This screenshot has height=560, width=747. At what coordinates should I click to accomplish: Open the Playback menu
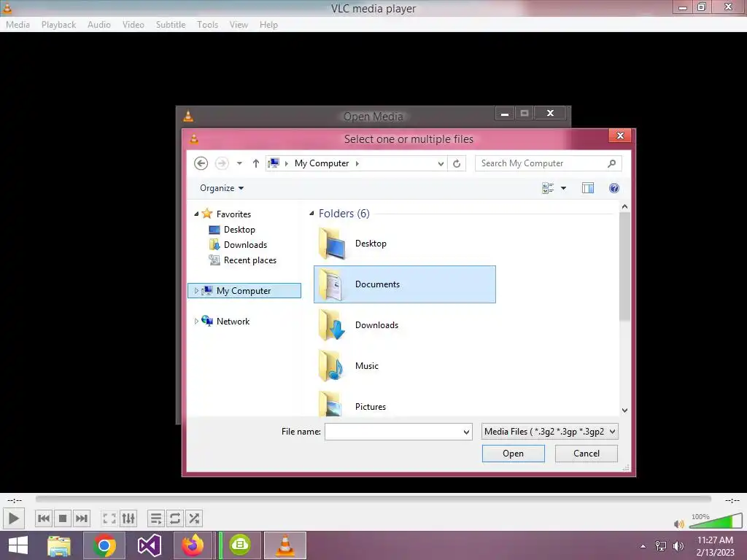(x=58, y=25)
